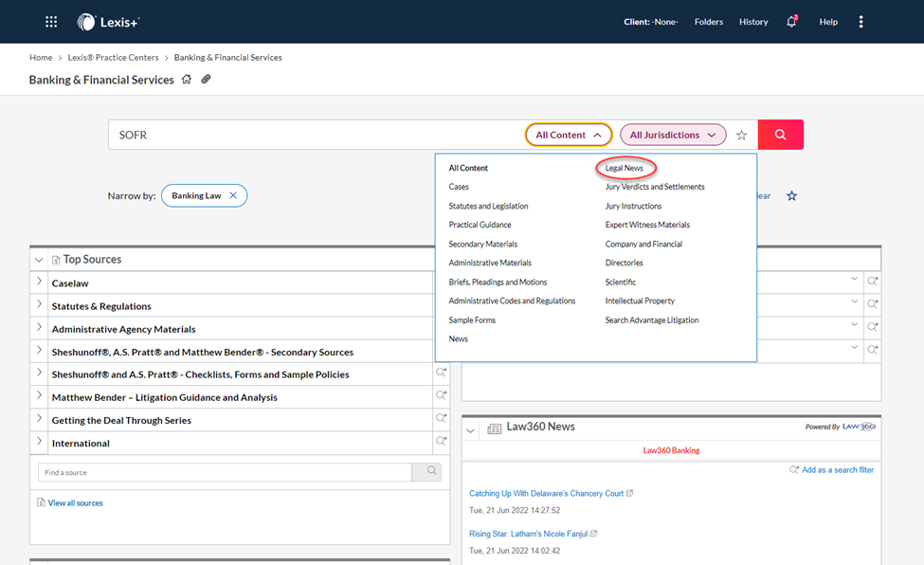Click the SOFR search input field
924x565 pixels.
317,135
